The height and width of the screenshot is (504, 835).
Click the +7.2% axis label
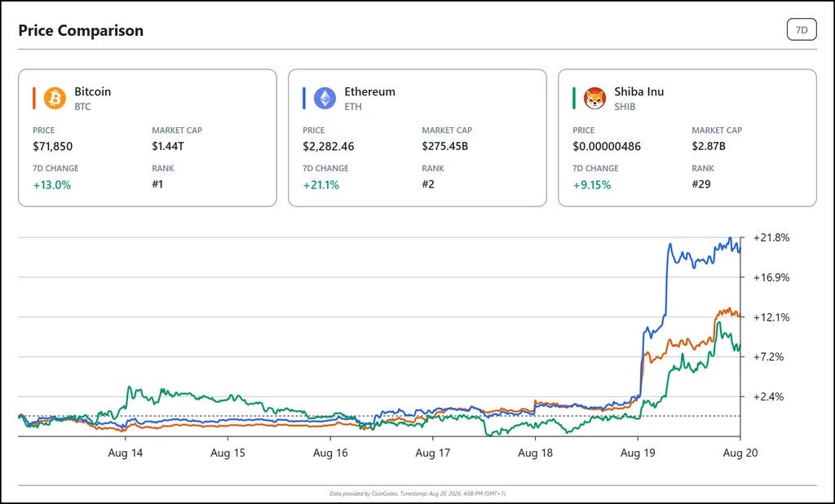[x=768, y=357]
